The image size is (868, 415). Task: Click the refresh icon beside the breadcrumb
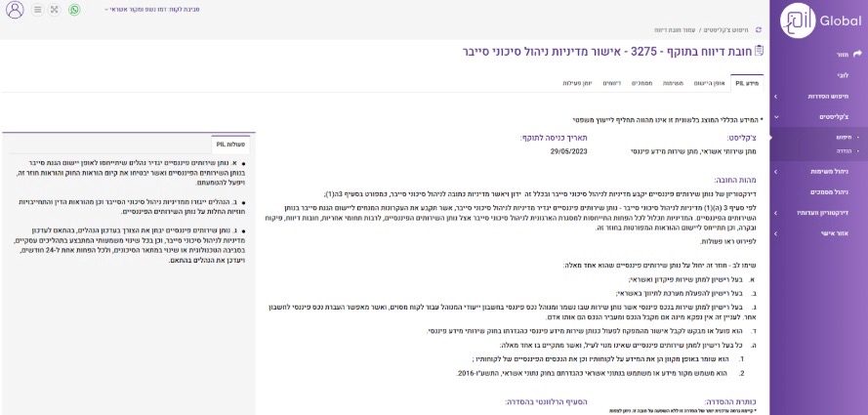[x=759, y=30]
